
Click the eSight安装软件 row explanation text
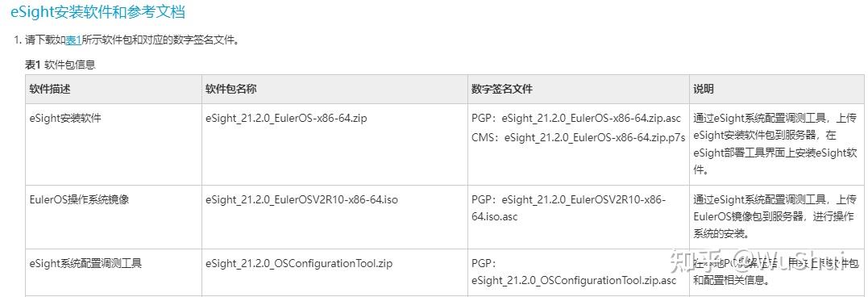pyautogui.click(x=775, y=144)
